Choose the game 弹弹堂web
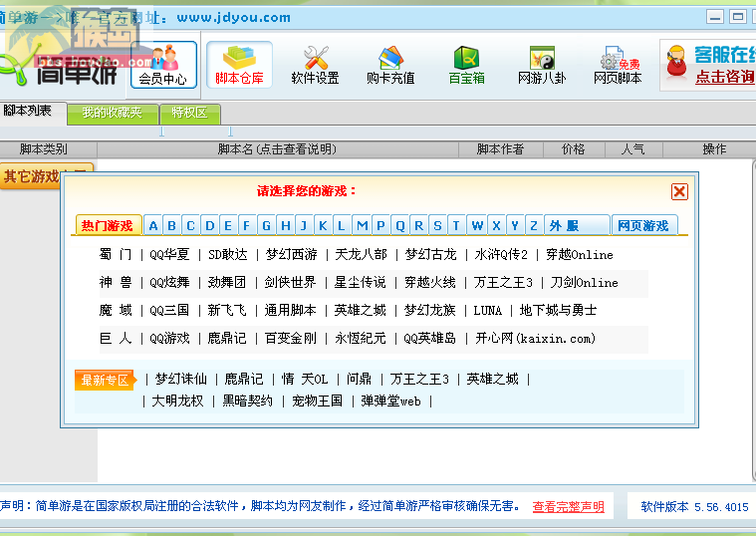Viewport: 756px width, 536px height. click(x=391, y=401)
